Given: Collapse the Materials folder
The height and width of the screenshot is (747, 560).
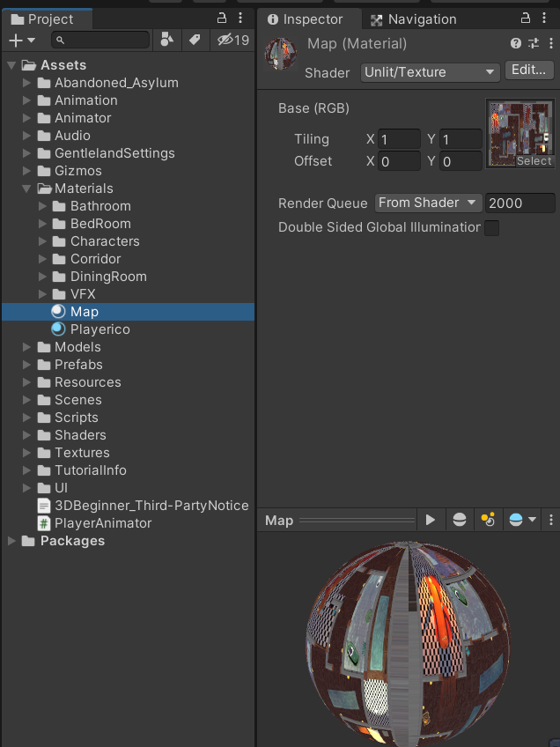Looking at the screenshot, I should pyautogui.click(x=26, y=189).
